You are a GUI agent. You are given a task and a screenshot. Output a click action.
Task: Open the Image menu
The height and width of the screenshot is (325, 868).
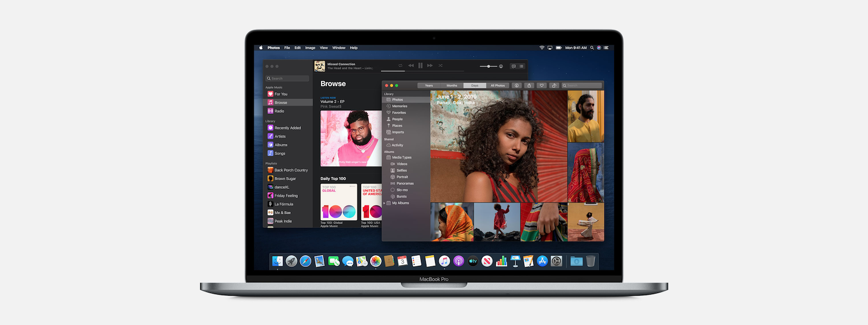[x=310, y=48]
